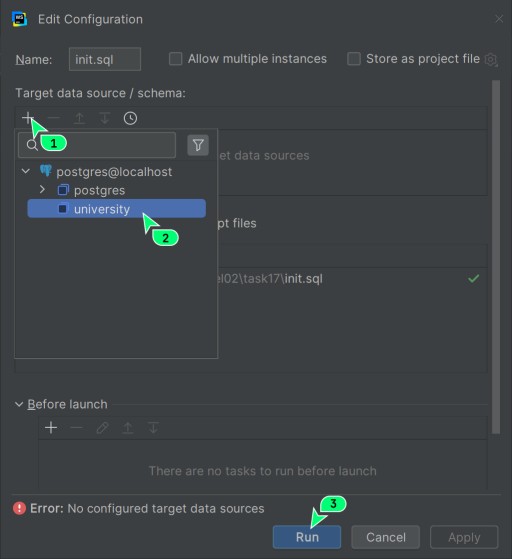Click the search magnifier icon in popup
This screenshot has width=512, height=559.
tap(32, 145)
